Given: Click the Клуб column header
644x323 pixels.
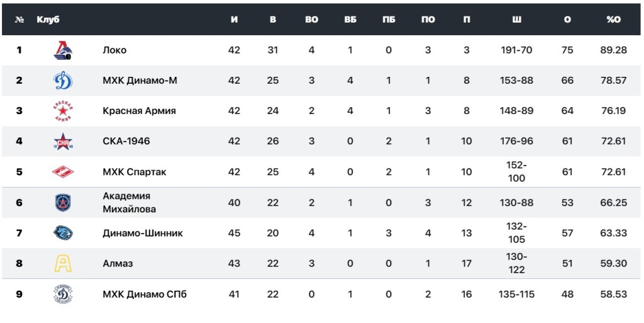Looking at the screenshot, I should pyautogui.click(x=48, y=20).
